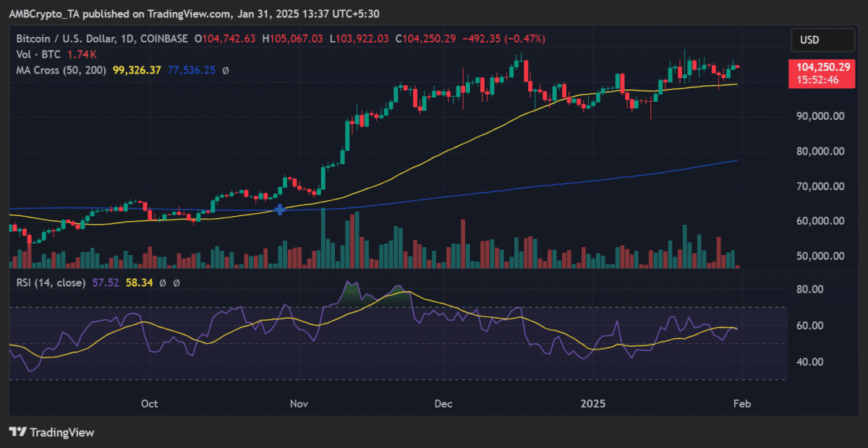
Task: Click the blue golden cross marker
Action: pos(280,210)
